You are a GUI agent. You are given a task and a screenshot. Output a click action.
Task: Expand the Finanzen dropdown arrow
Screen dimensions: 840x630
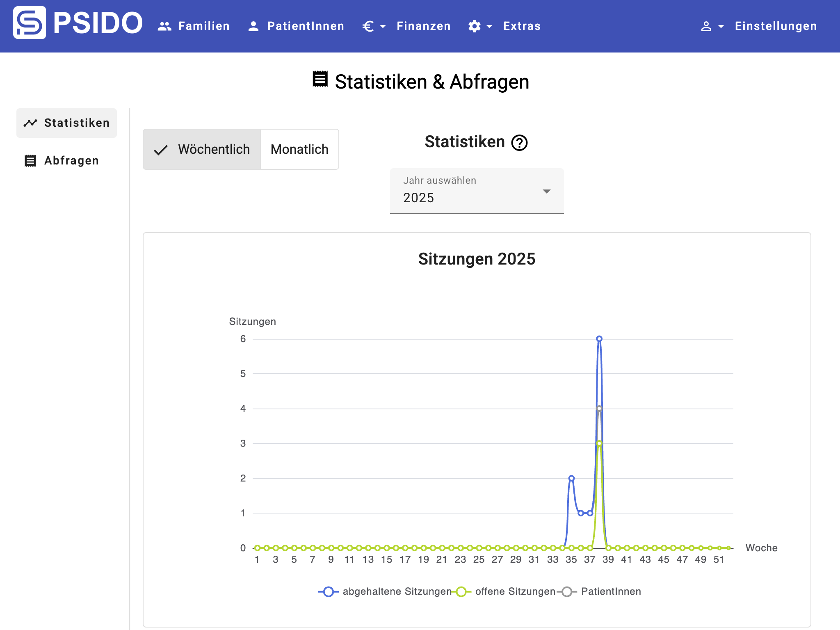click(383, 26)
